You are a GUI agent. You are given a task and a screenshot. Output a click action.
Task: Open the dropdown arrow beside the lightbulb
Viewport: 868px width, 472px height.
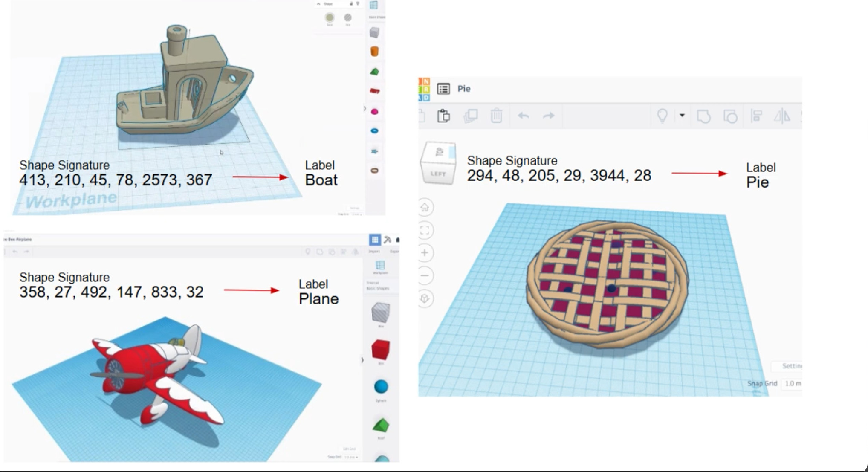(682, 116)
